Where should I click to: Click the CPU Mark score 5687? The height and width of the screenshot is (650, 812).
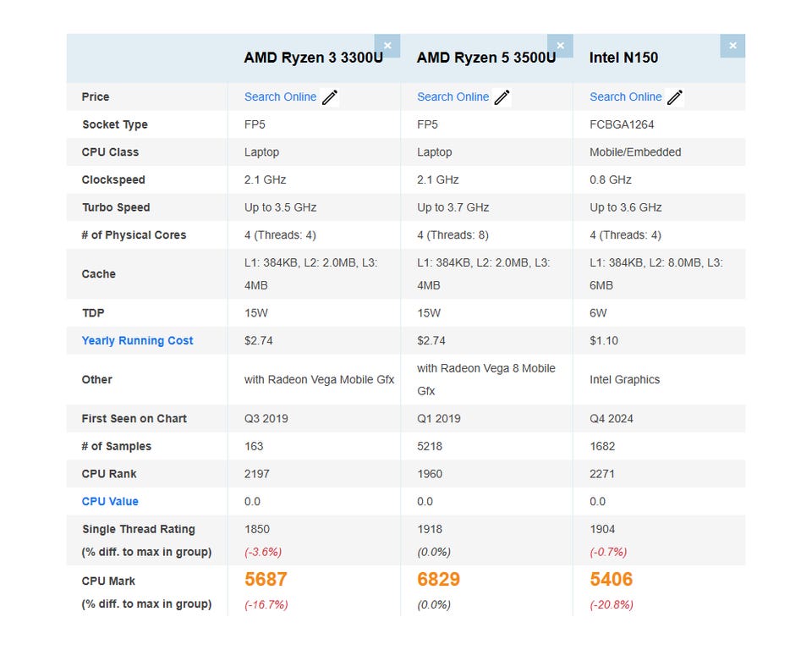click(x=266, y=579)
